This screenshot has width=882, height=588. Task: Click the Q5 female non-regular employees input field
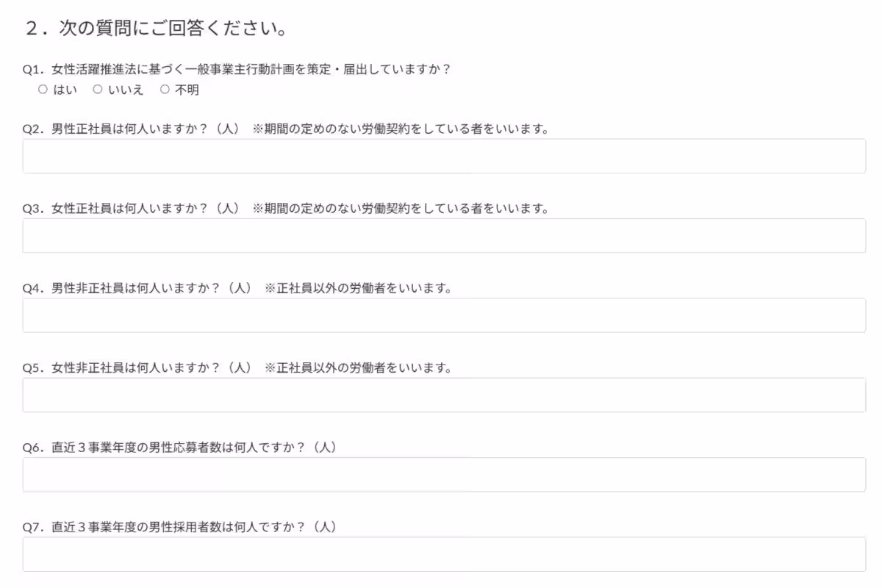pyautogui.click(x=441, y=395)
